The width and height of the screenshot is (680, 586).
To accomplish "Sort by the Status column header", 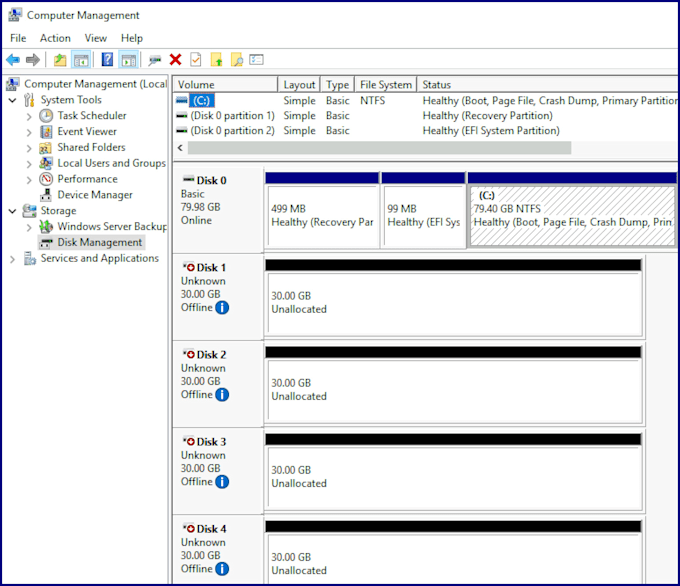I will pos(547,85).
